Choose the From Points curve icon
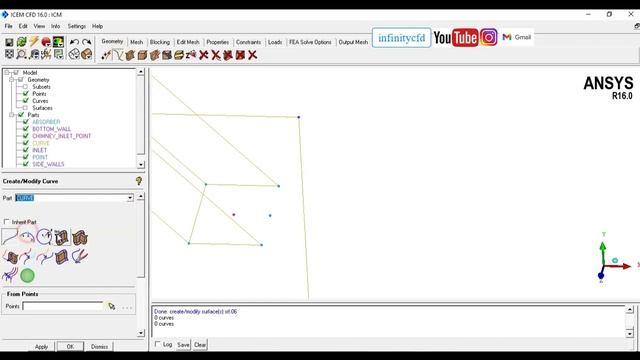The width and height of the screenshot is (640, 360). point(9,237)
